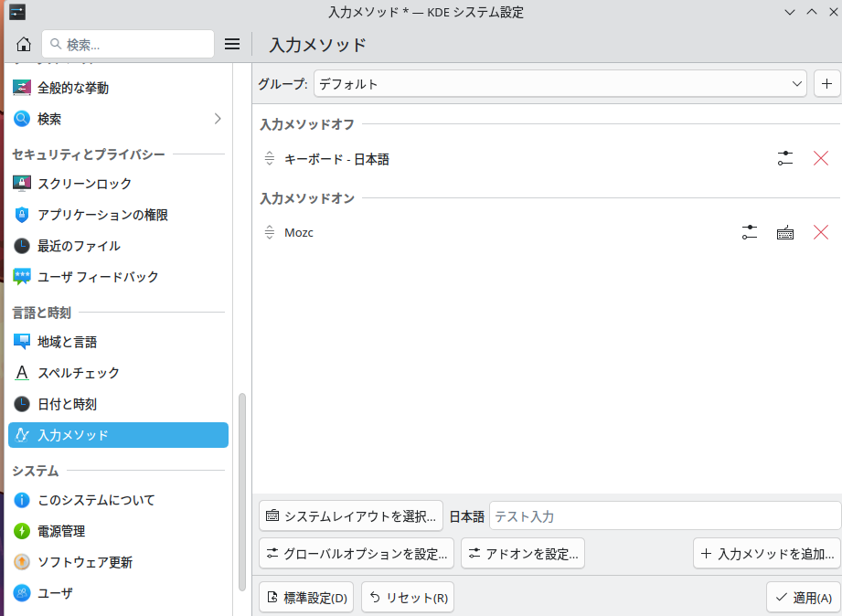The height and width of the screenshot is (616, 842).
Task: Expand the 検索 category chevron
Action: click(x=218, y=119)
